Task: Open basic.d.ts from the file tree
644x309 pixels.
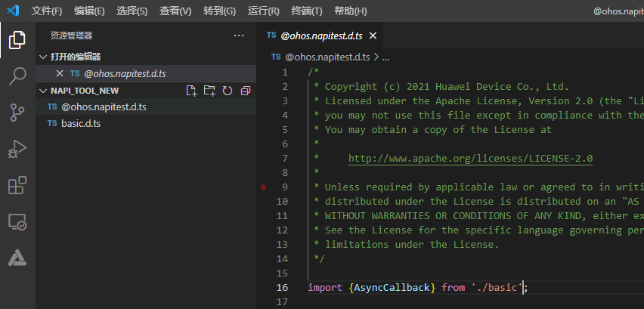Action: pyautogui.click(x=81, y=123)
